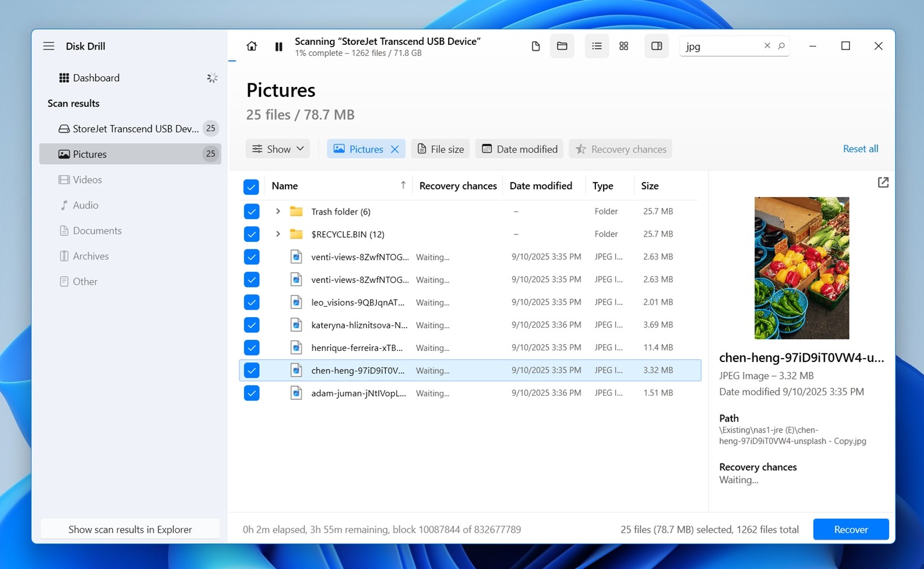Click the 11.4 MB size cell

point(658,347)
